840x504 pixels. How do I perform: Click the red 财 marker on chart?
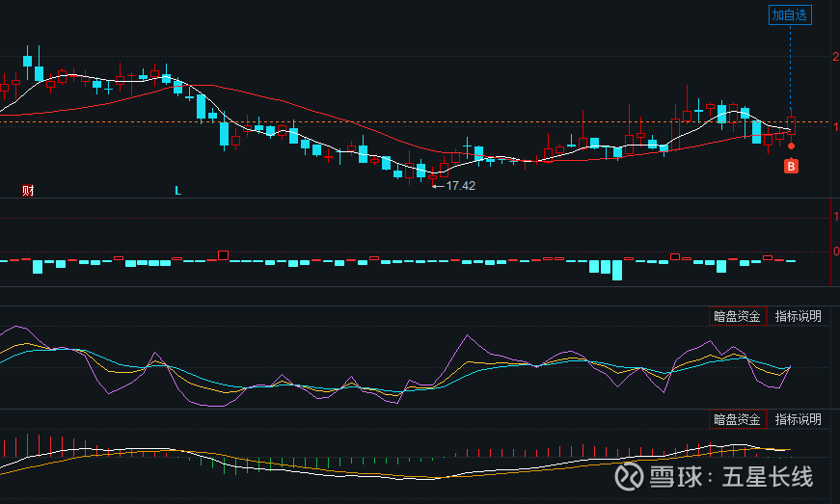tap(28, 191)
